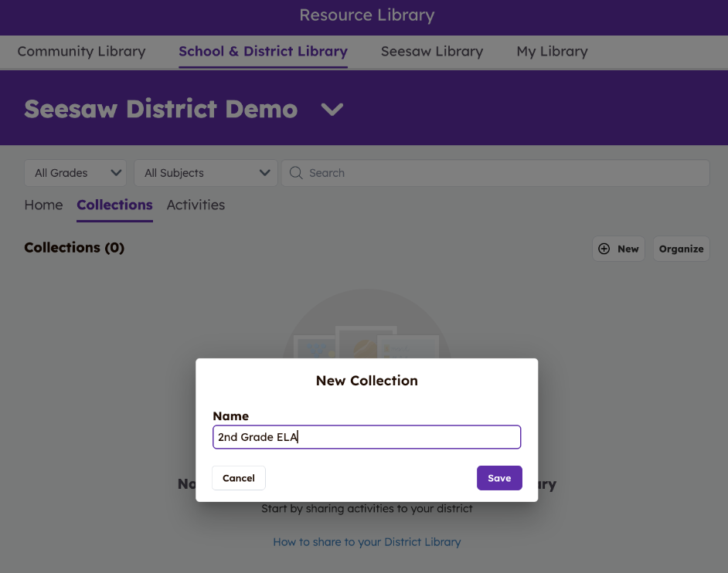Go to the Seesaw Library tab
This screenshot has height=573, width=728.
click(x=431, y=52)
